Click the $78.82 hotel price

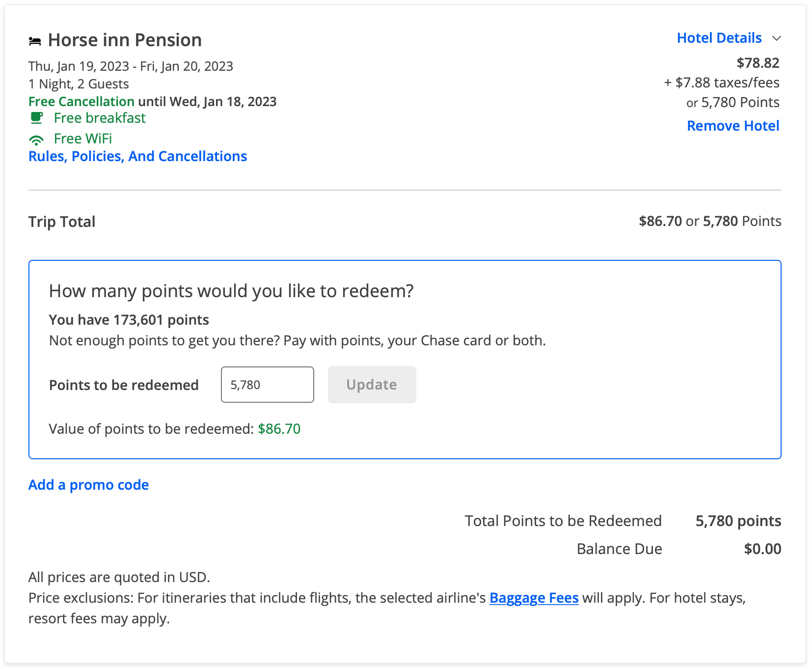(x=758, y=63)
